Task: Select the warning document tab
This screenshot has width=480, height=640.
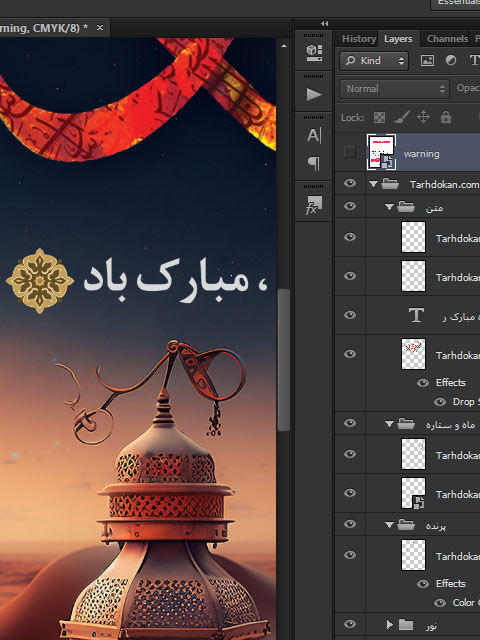Action: (54, 28)
